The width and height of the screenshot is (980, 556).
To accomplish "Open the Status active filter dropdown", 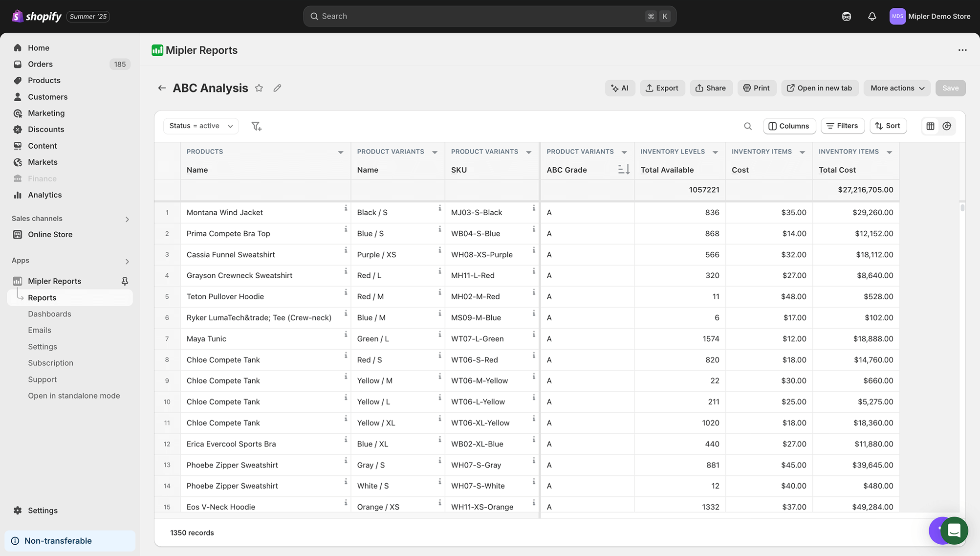I will pyautogui.click(x=200, y=126).
